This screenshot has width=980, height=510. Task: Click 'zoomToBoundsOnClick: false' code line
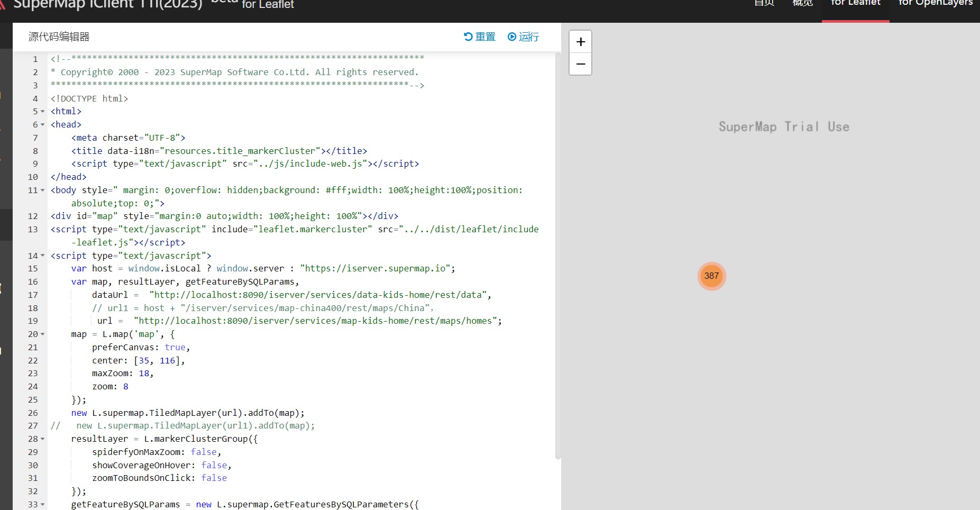[x=159, y=478]
